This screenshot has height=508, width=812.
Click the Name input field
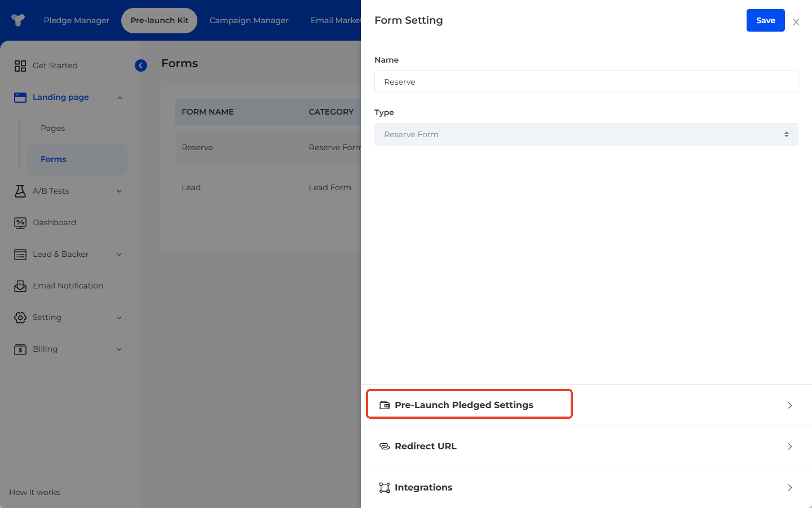click(x=586, y=82)
